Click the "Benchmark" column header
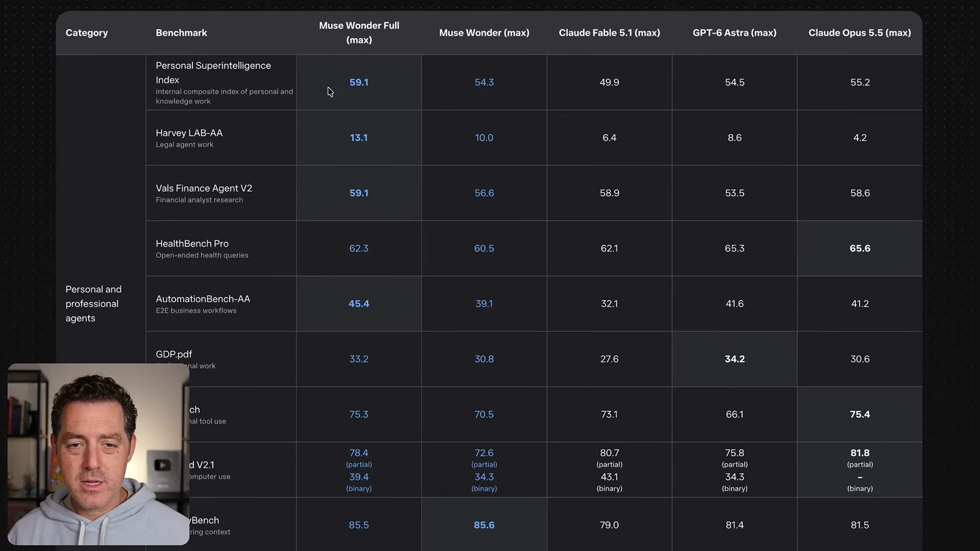This screenshot has width=980, height=551. (181, 33)
